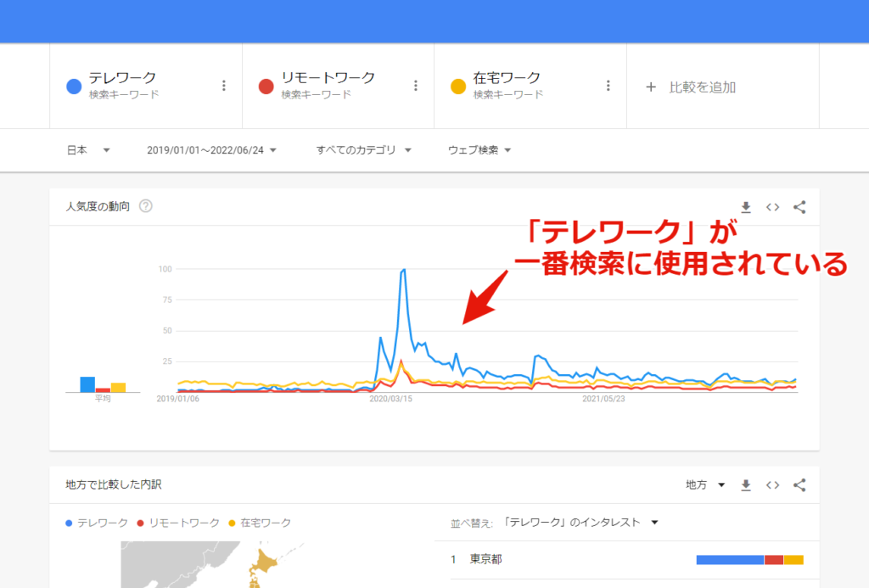Image resolution: width=869 pixels, height=588 pixels.
Task: Share the 人気度の動向 chart
Action: 799,206
